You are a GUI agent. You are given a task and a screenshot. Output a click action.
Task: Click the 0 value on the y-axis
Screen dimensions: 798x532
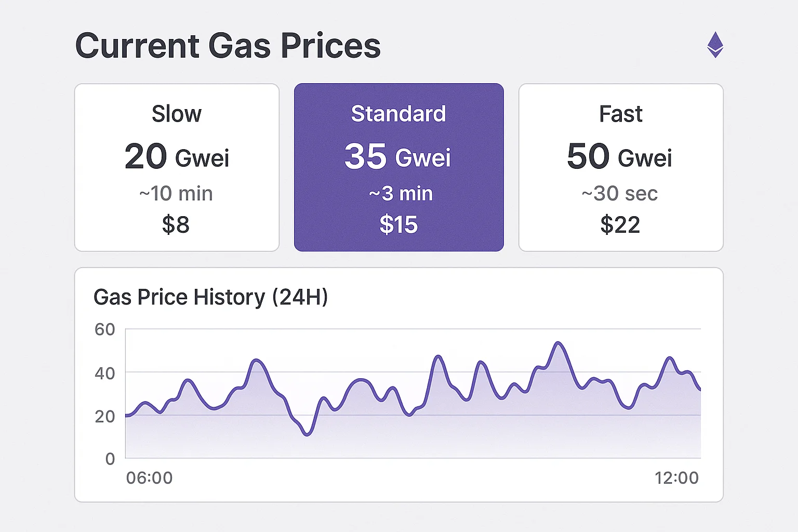pyautogui.click(x=110, y=459)
